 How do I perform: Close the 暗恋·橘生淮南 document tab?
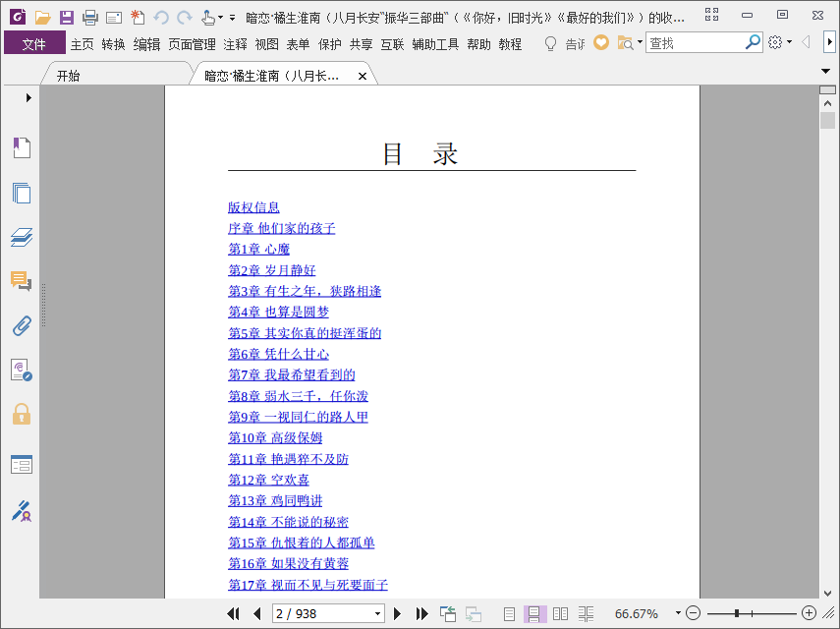[x=363, y=76]
